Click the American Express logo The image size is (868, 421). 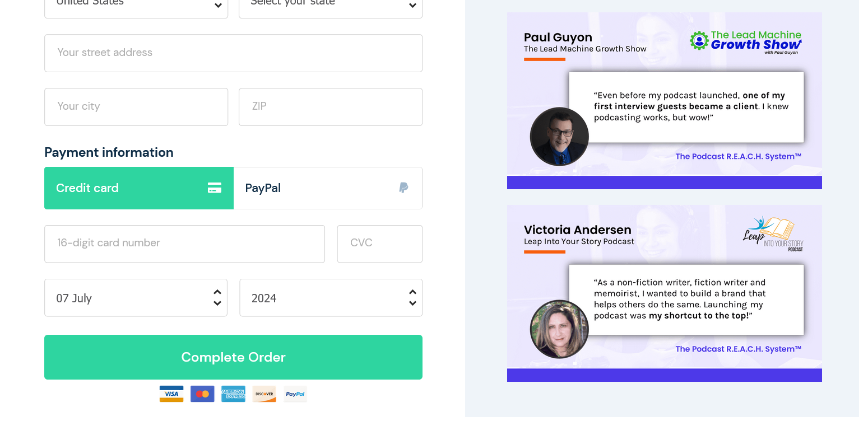(233, 394)
